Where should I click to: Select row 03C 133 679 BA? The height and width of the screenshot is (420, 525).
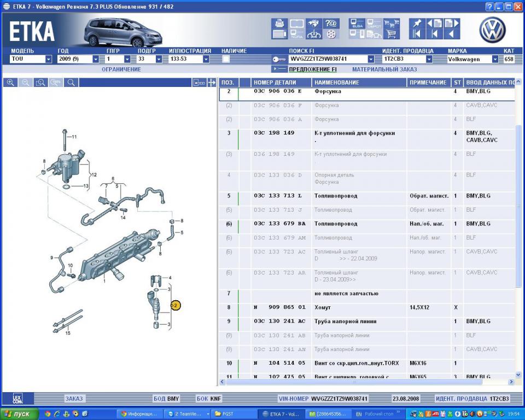click(x=366, y=226)
